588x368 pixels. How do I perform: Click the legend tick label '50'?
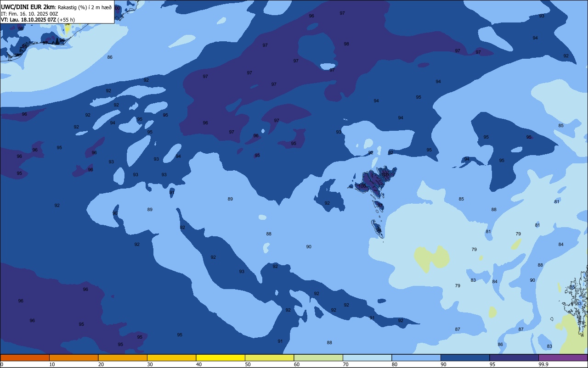tap(248, 364)
